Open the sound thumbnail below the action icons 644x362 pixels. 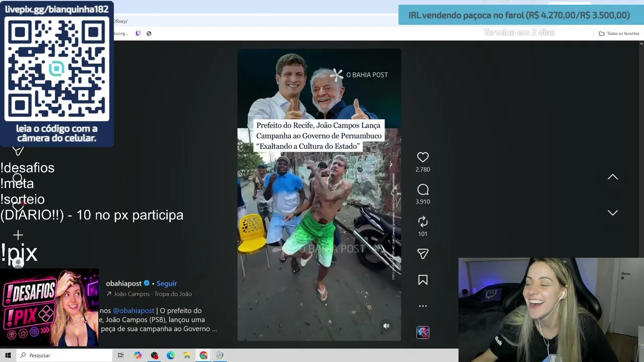click(x=423, y=332)
